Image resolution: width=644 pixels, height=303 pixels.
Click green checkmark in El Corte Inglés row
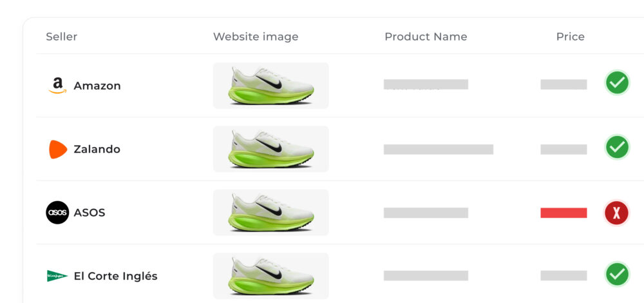617,275
